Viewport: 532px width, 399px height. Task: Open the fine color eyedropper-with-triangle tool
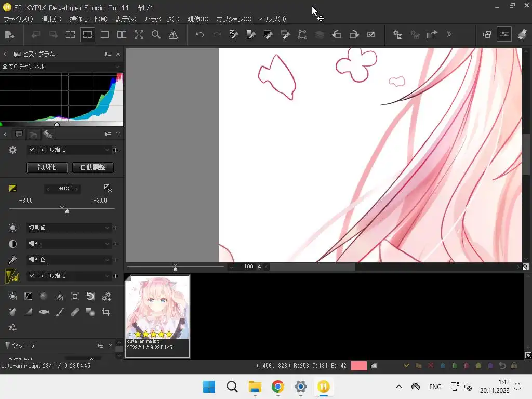(59, 297)
